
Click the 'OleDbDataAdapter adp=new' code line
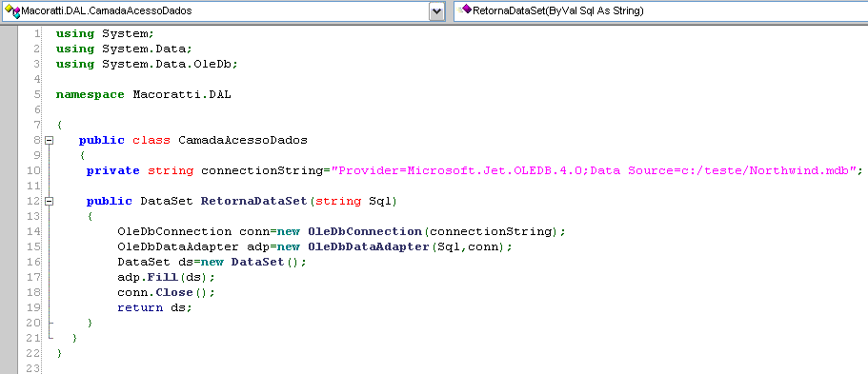pos(315,246)
